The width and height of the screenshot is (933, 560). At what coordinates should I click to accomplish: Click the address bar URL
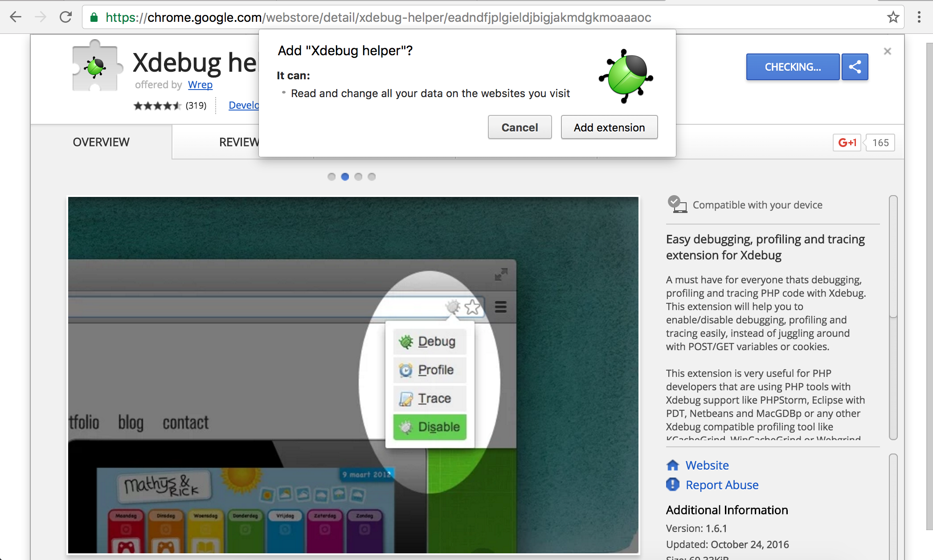point(378,17)
